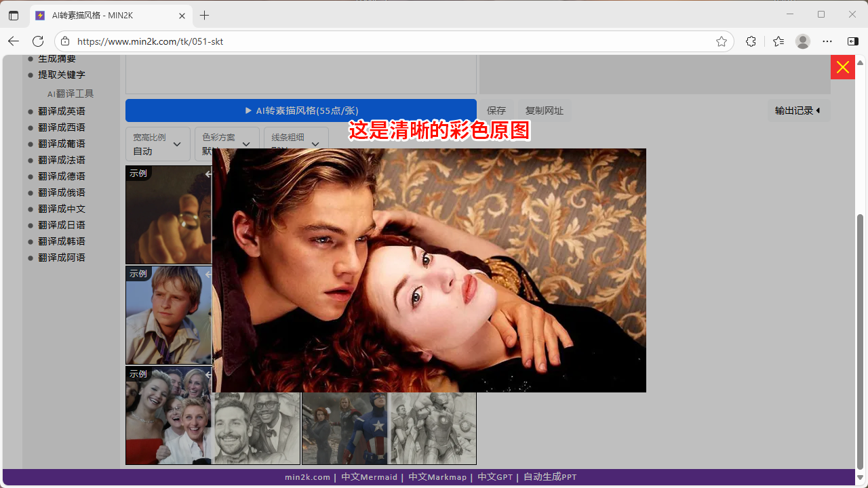Image resolution: width=868 pixels, height=488 pixels.
Task: Open the 中文Mermaid footer link
Action: (369, 477)
